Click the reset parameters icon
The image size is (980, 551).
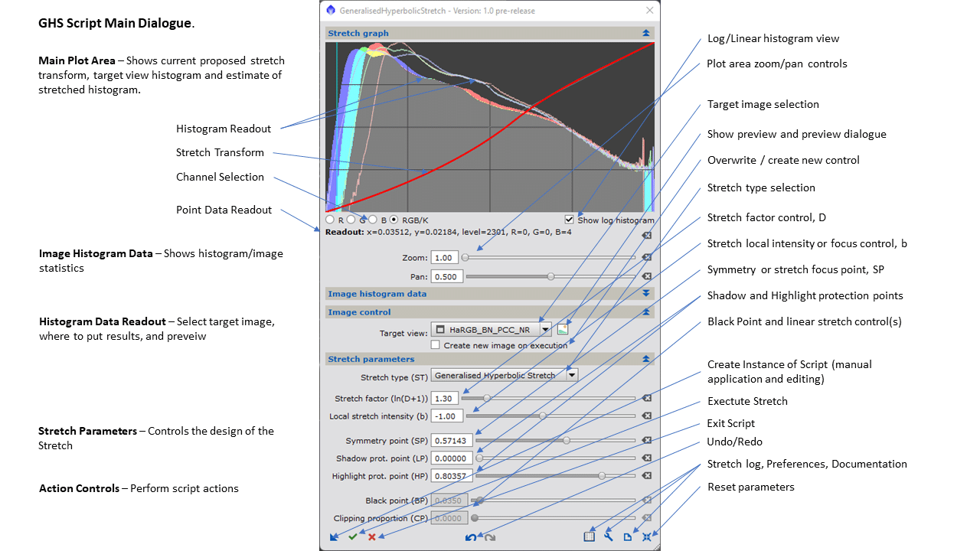pyautogui.click(x=647, y=537)
